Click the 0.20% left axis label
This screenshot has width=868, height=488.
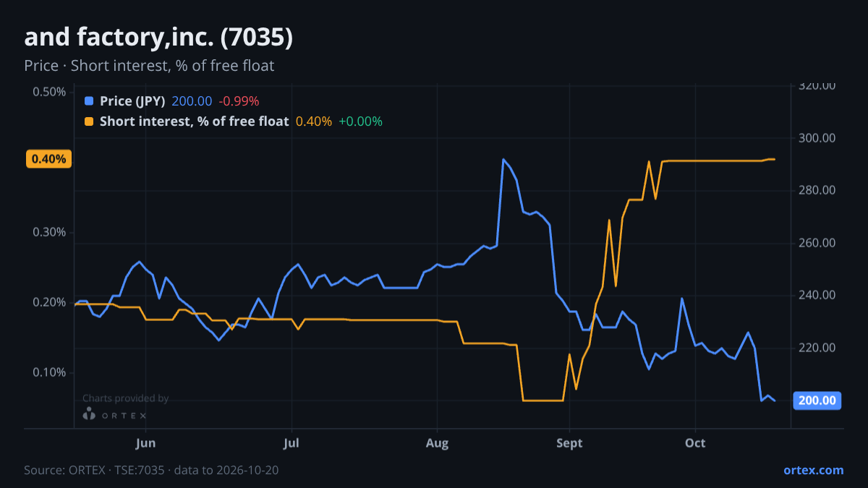pyautogui.click(x=49, y=302)
